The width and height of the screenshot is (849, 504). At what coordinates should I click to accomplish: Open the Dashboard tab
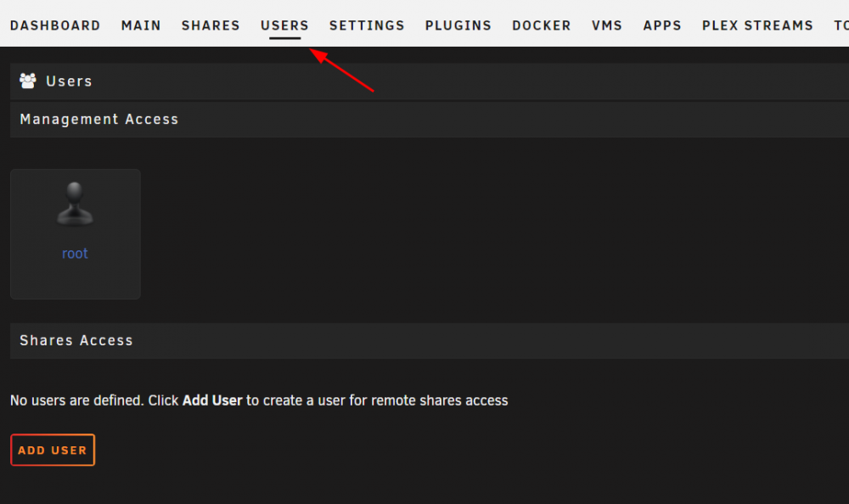coord(55,25)
